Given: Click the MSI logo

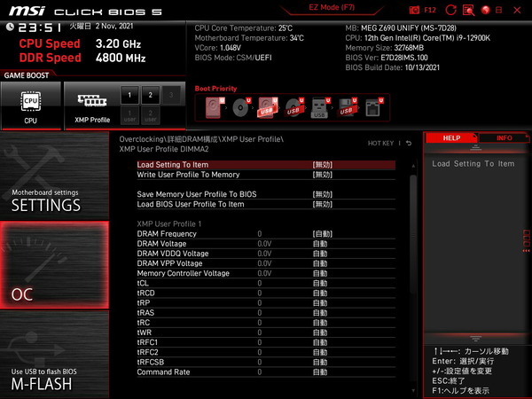Looking at the screenshot, I should 27,11.
